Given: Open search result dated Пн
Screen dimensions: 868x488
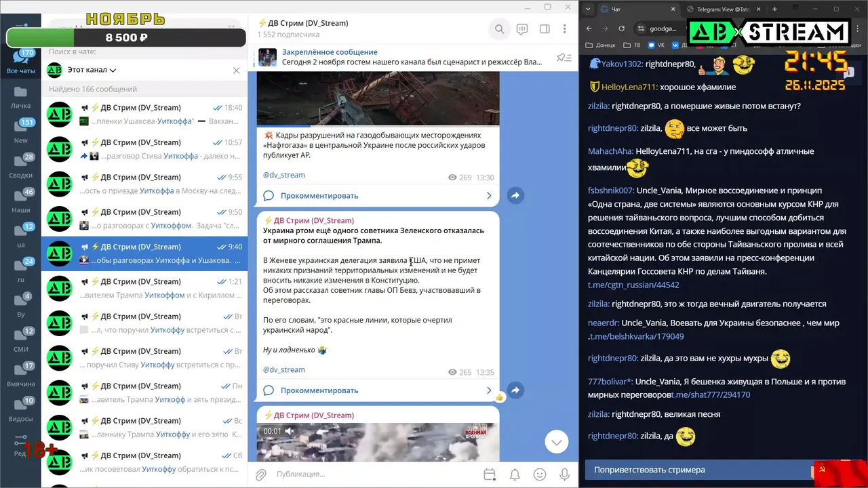Looking at the screenshot, I should [144, 392].
